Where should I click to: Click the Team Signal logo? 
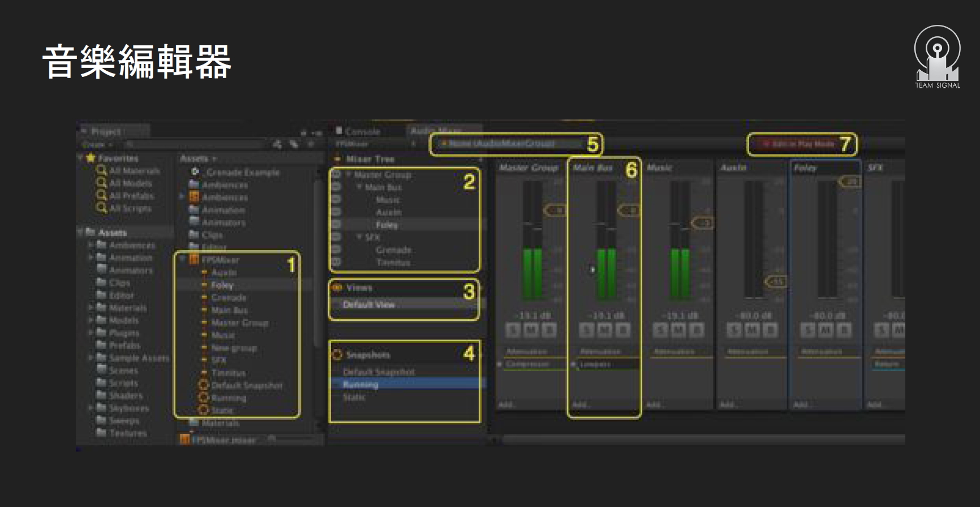point(937,57)
